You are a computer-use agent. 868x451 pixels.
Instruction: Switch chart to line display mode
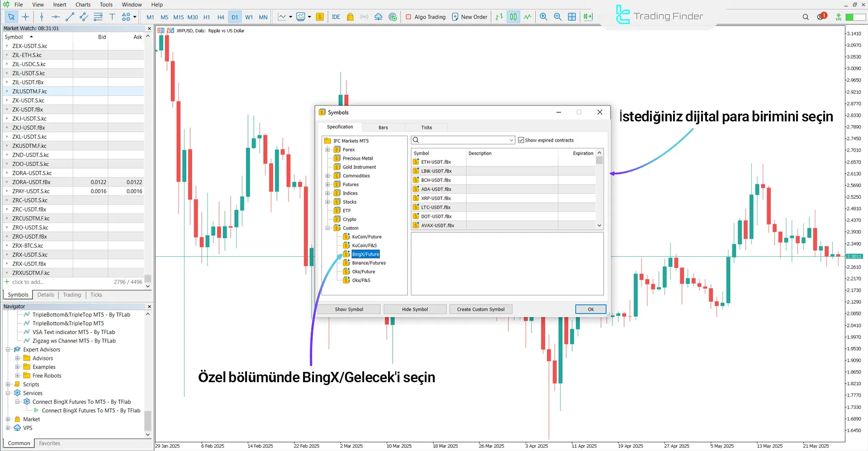[527, 17]
